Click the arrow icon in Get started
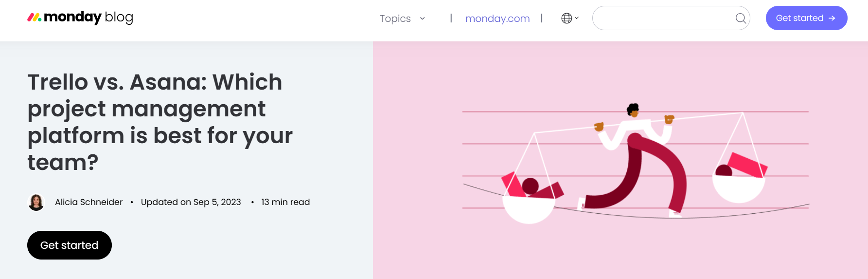This screenshot has height=279, width=868. [832, 18]
